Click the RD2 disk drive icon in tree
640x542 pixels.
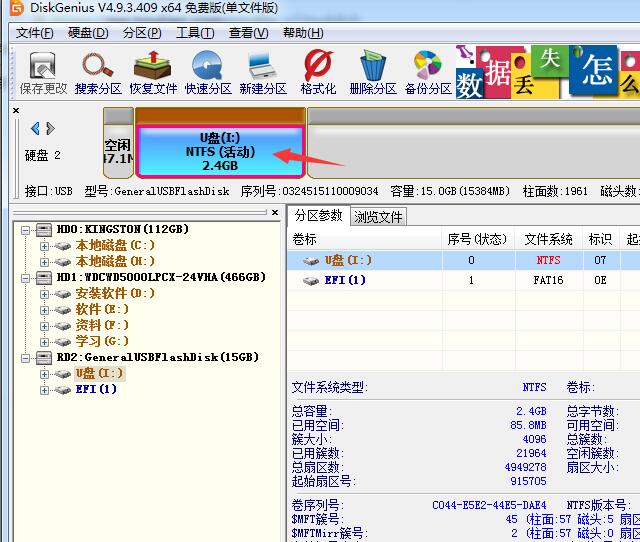(x=44, y=358)
